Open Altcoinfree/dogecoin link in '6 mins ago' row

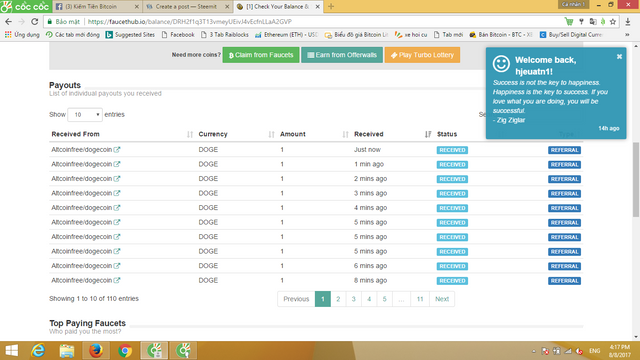tap(82, 266)
